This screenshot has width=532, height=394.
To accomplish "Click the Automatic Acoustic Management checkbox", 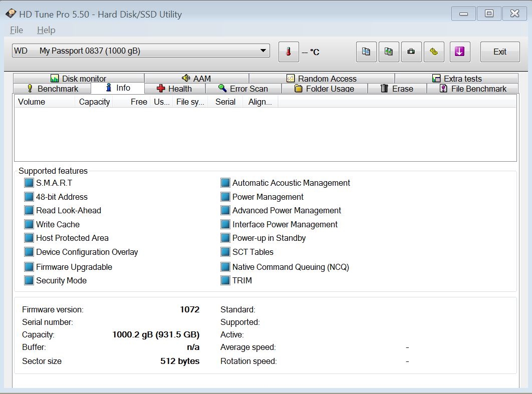I will 225,183.
